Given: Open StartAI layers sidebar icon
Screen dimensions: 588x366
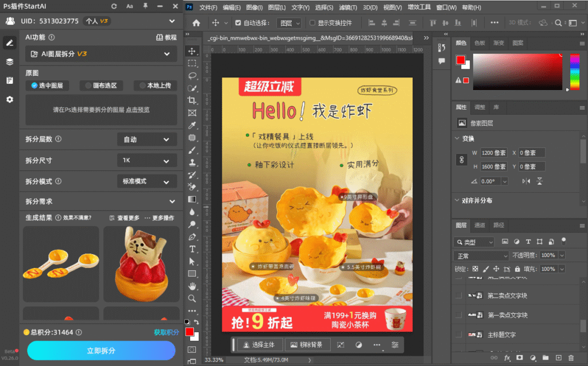Looking at the screenshot, I should click(10, 61).
